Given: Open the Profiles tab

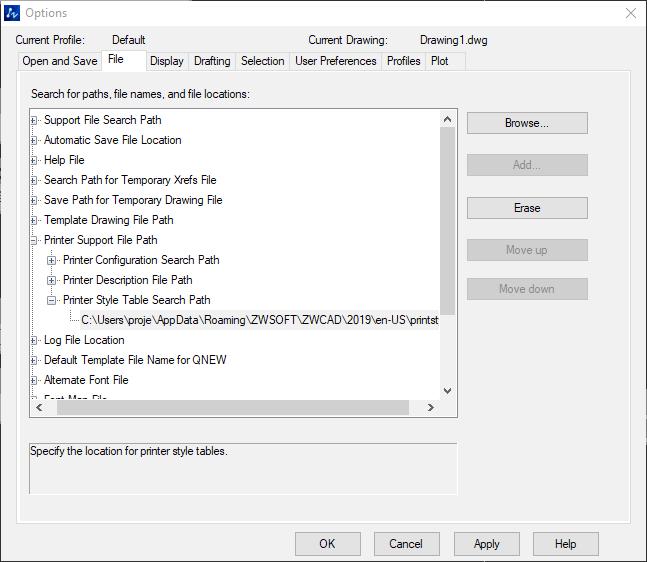Looking at the screenshot, I should pos(404,61).
